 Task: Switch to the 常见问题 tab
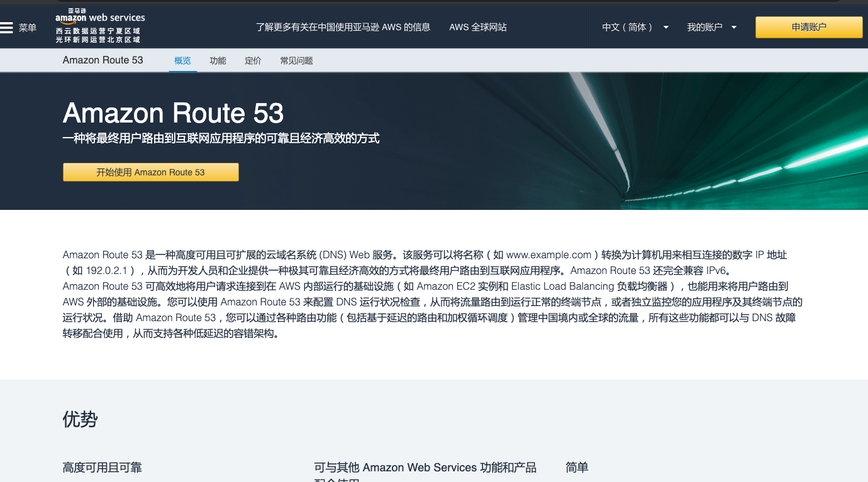tap(296, 61)
